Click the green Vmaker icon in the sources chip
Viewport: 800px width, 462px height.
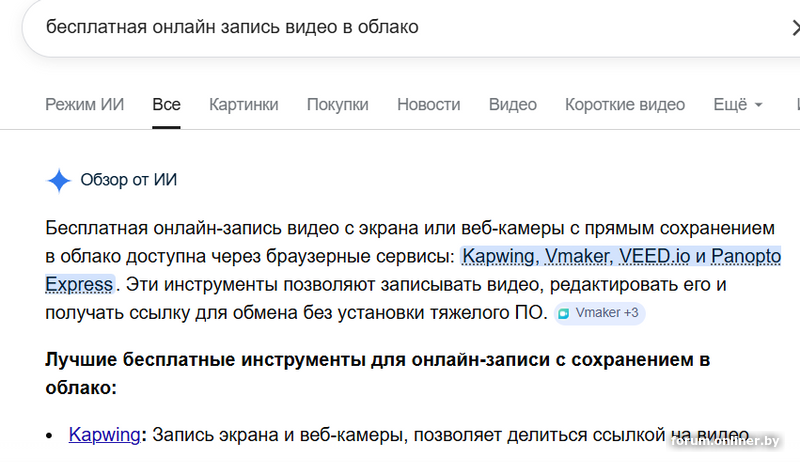coord(565,313)
